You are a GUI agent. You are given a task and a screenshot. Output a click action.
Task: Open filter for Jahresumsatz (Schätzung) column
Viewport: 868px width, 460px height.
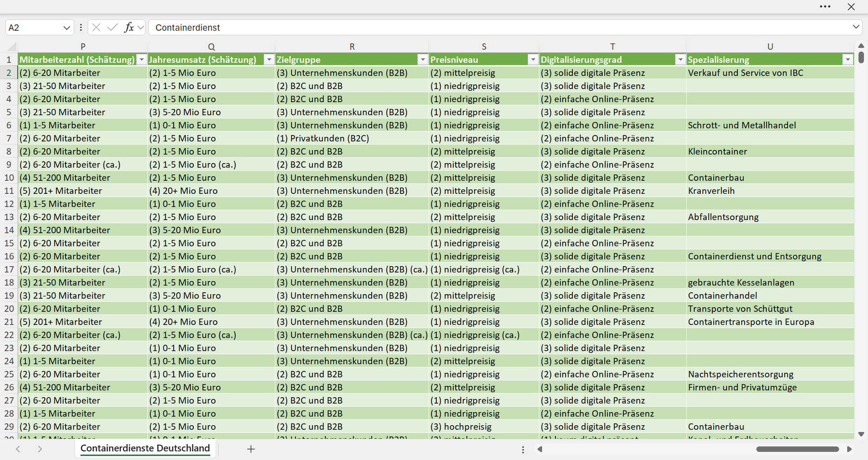click(269, 60)
